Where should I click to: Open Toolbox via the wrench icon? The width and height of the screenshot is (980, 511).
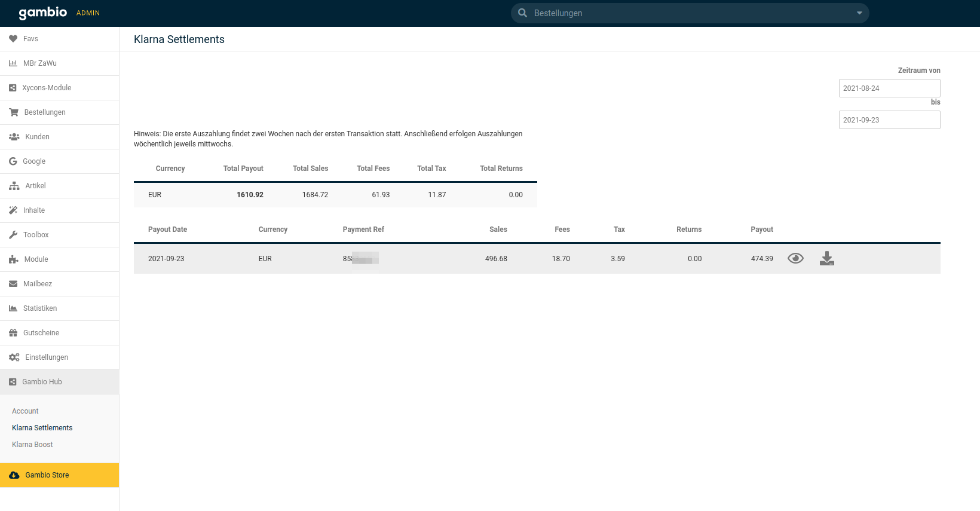point(13,235)
